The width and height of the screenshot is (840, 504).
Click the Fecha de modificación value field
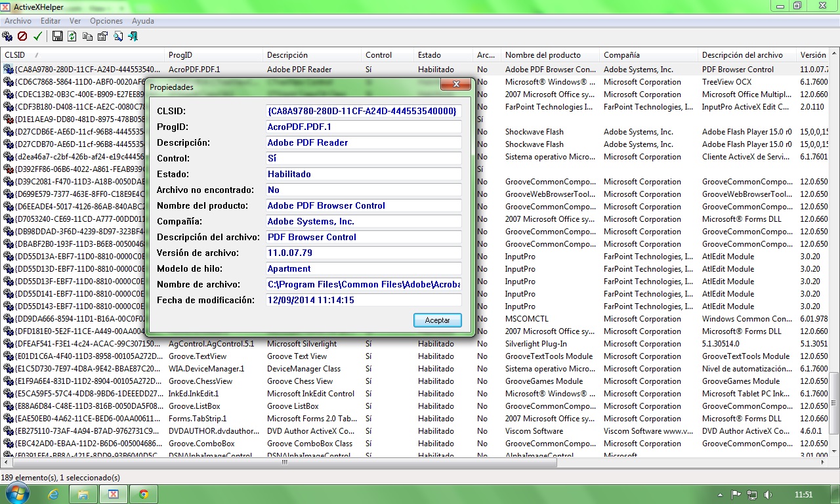tap(363, 300)
